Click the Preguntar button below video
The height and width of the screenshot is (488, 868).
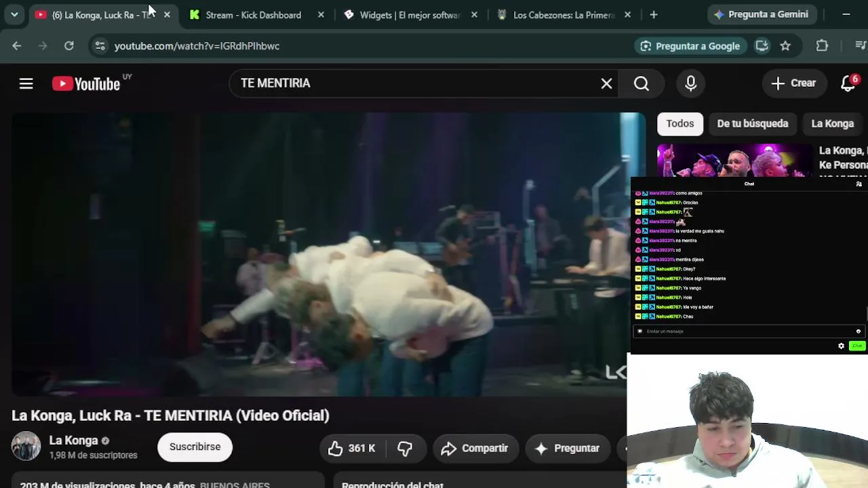[x=567, y=448]
